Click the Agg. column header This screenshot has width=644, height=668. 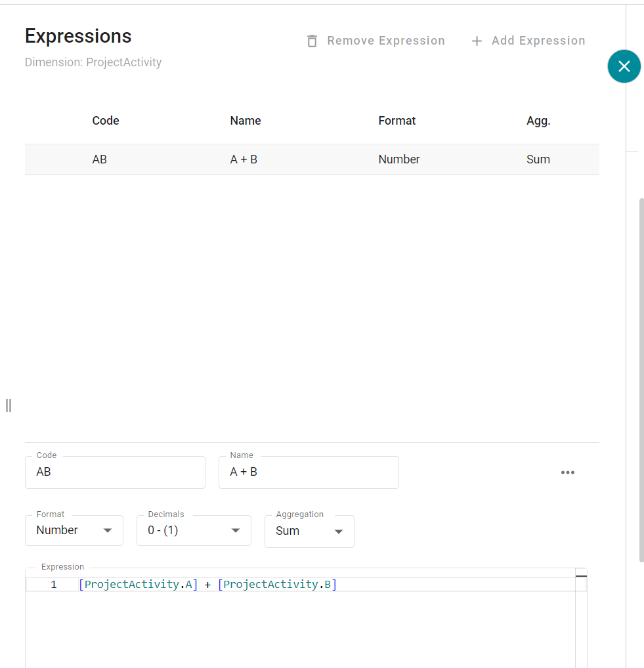pyautogui.click(x=538, y=121)
